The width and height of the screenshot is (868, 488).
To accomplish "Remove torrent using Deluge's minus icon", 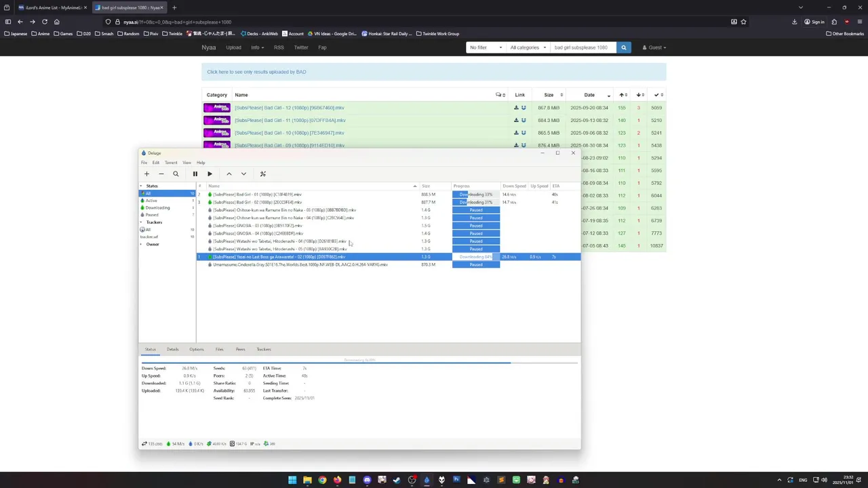I will pyautogui.click(x=161, y=174).
